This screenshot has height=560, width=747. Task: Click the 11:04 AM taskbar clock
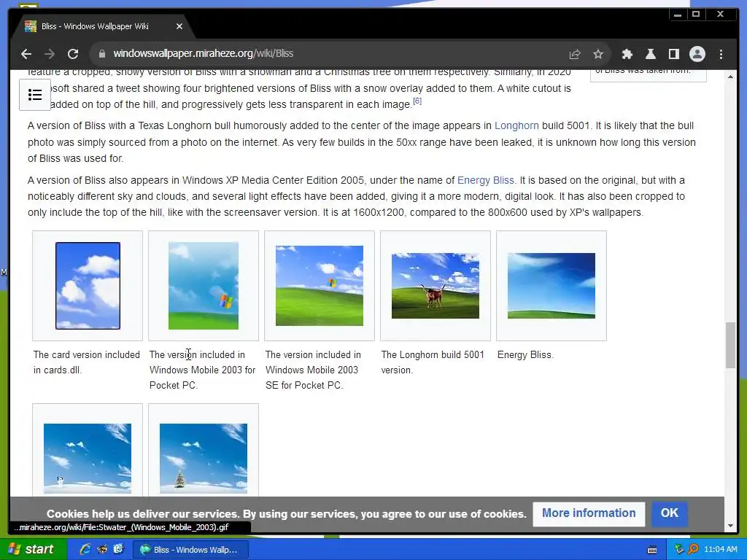click(x=721, y=550)
